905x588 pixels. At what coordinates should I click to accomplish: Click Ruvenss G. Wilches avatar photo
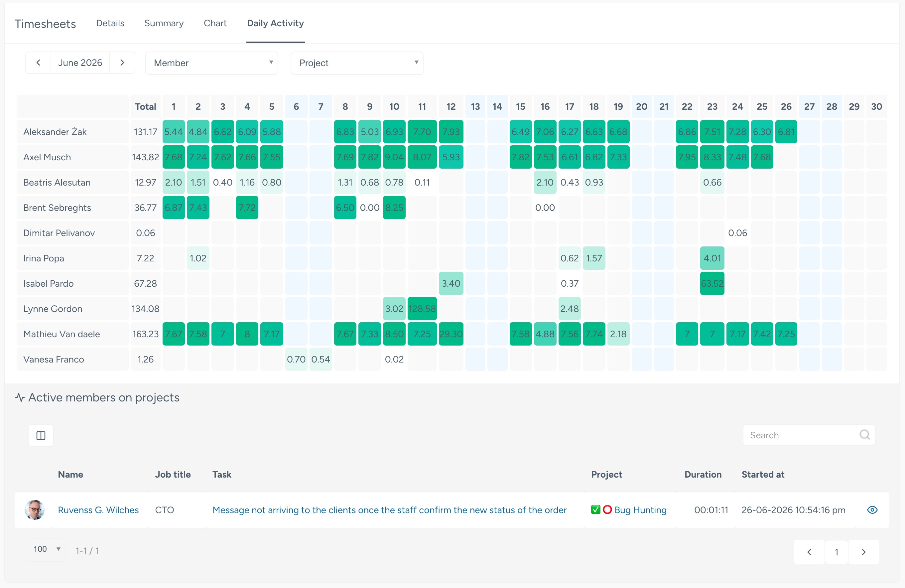35,510
